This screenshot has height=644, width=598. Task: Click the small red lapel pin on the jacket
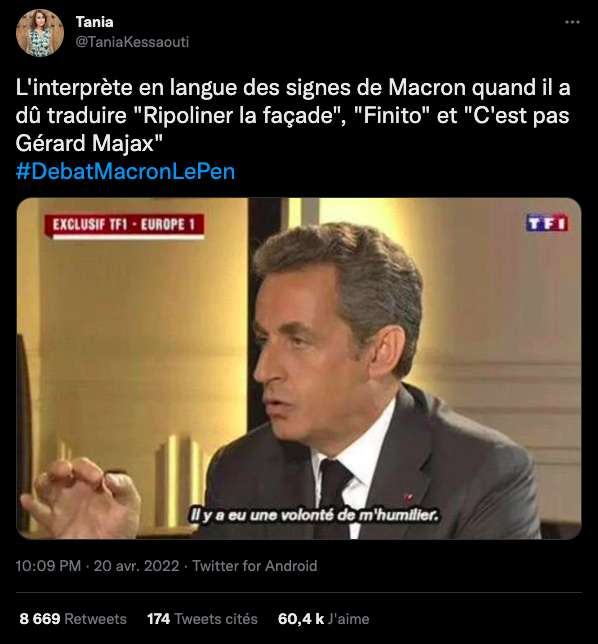(408, 497)
